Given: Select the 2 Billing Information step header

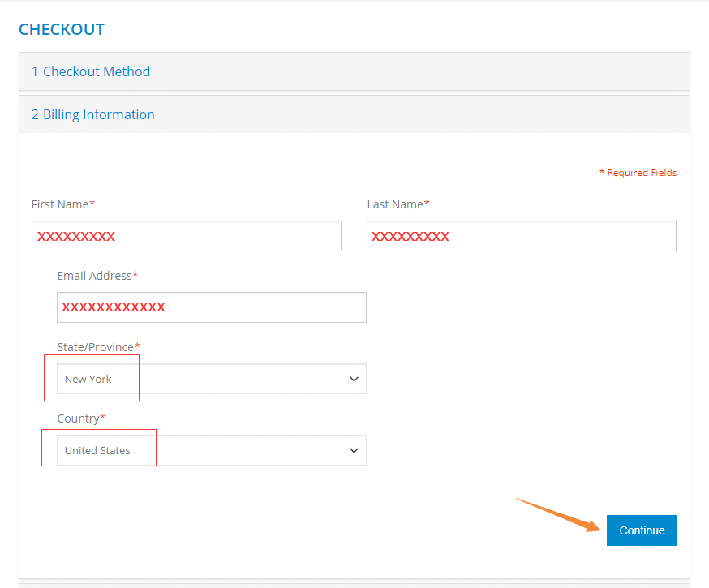Looking at the screenshot, I should click(x=354, y=114).
